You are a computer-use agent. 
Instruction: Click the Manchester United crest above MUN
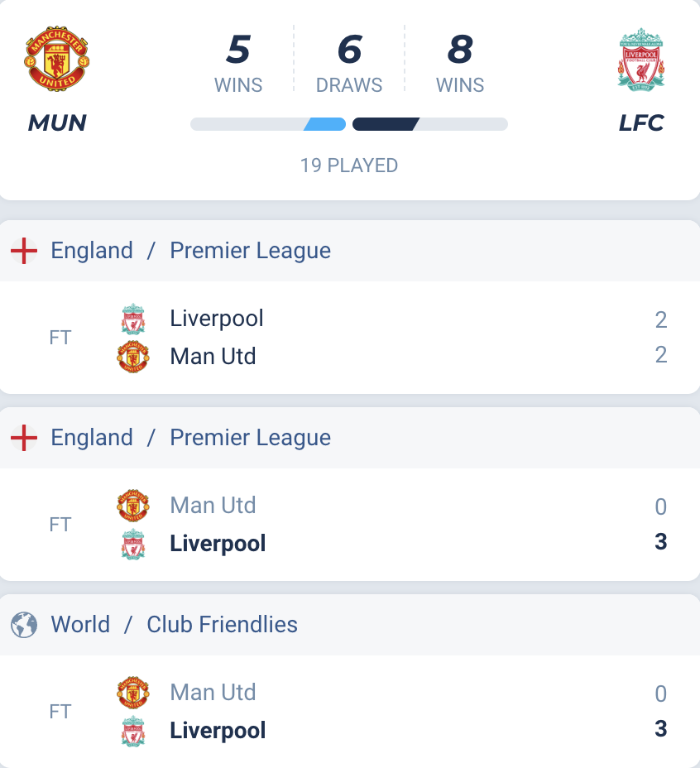pos(57,59)
